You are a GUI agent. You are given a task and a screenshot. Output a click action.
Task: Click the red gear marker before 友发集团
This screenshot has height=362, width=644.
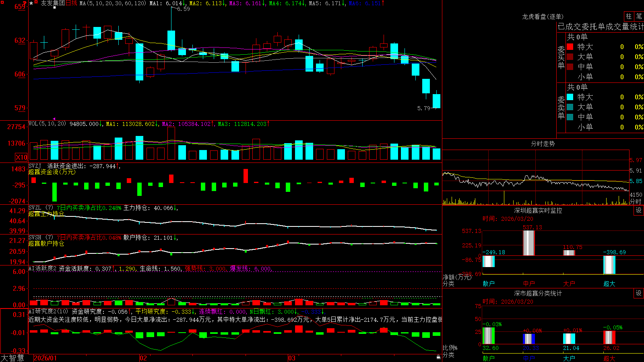point(36,2)
